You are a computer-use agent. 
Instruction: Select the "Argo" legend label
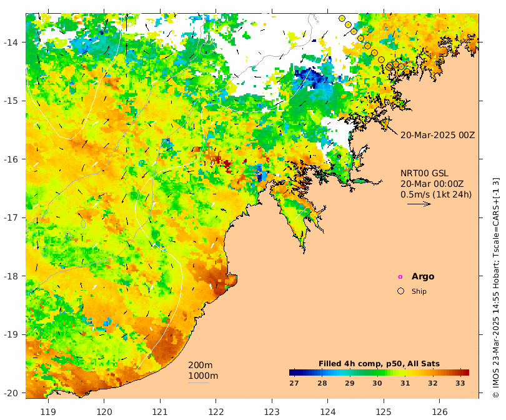coord(423,277)
